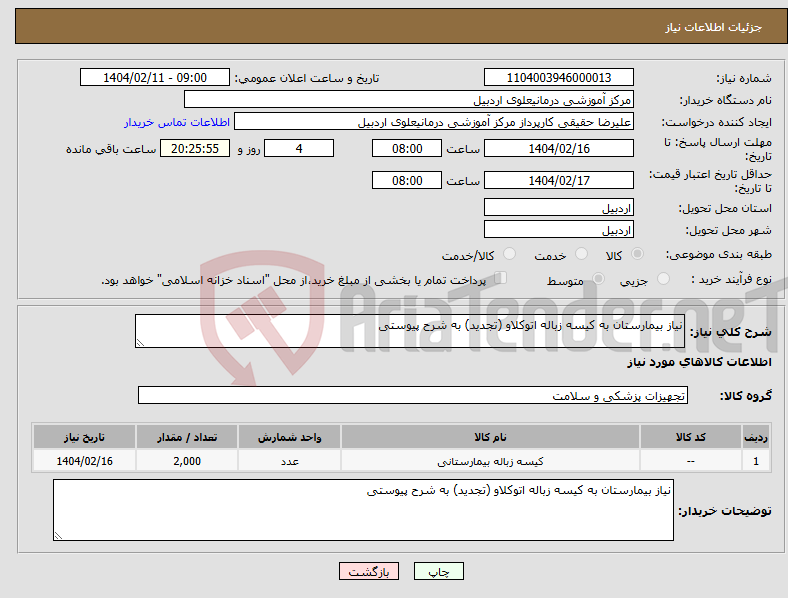Click the تاریخ نیاز column header
The height and width of the screenshot is (598, 788).
84,437
